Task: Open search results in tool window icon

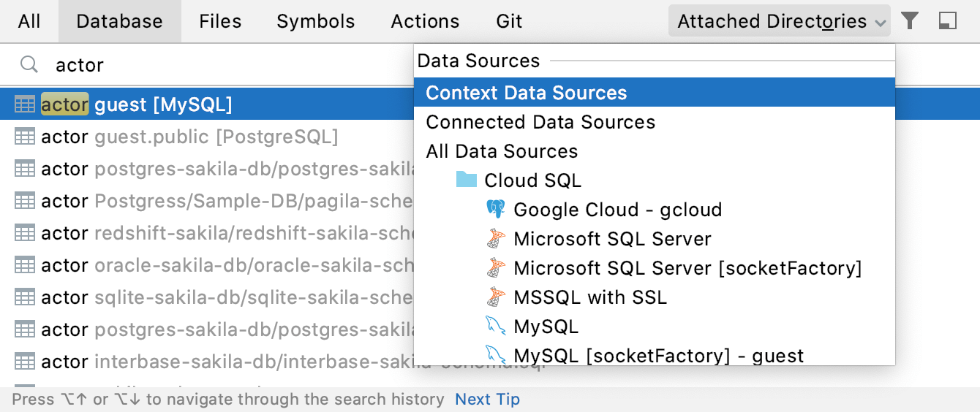Action: (x=948, y=21)
